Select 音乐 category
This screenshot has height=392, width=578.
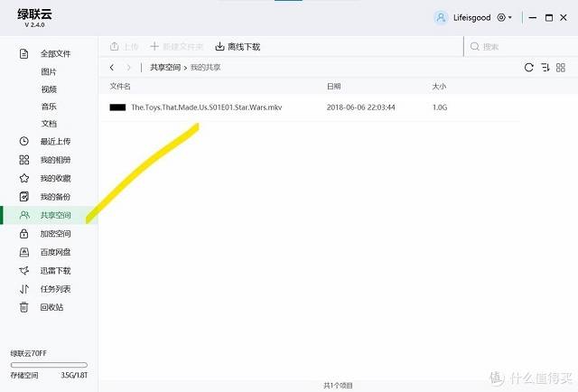click(49, 107)
